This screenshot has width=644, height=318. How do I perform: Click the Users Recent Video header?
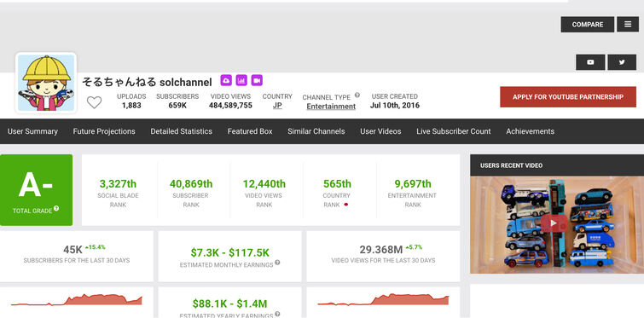point(557,165)
